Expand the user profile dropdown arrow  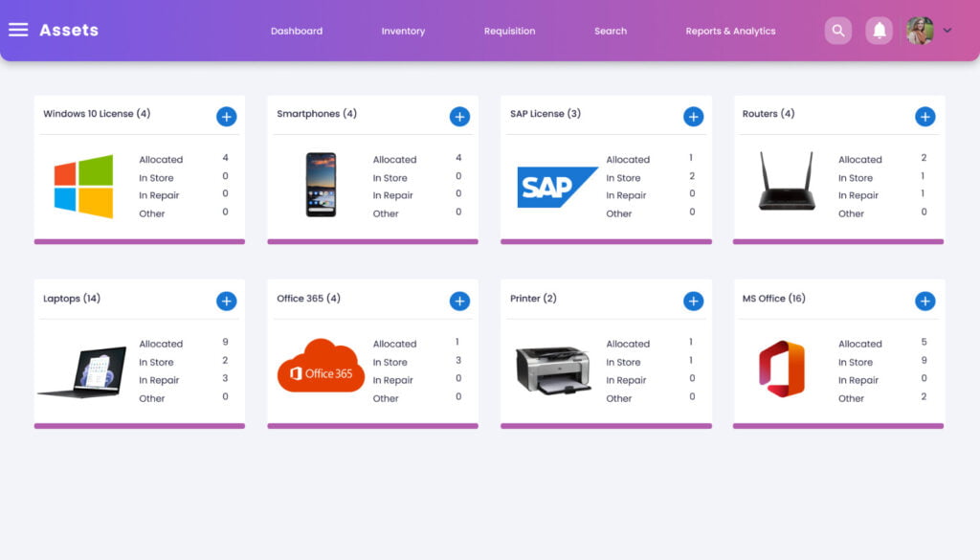tap(947, 31)
